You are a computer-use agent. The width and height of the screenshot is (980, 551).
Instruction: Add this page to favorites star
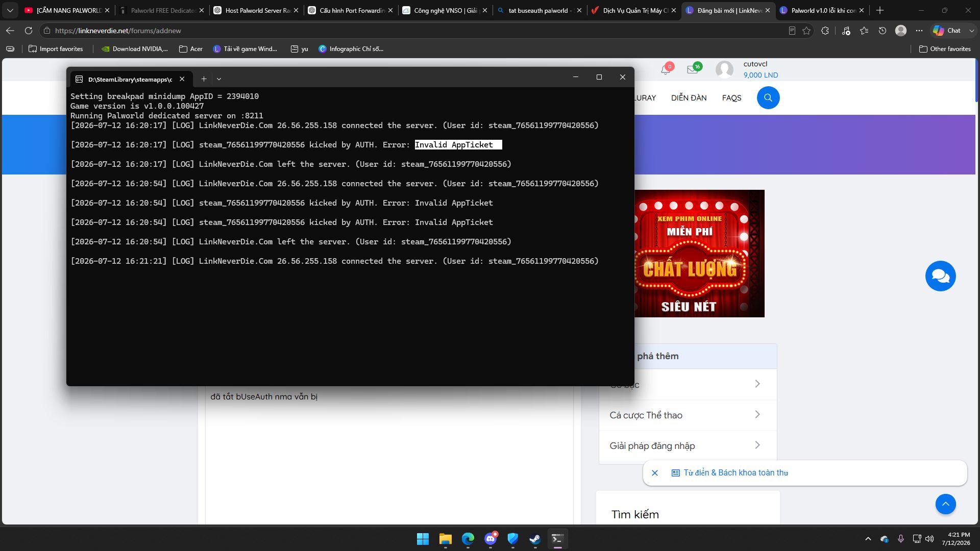[x=806, y=31]
